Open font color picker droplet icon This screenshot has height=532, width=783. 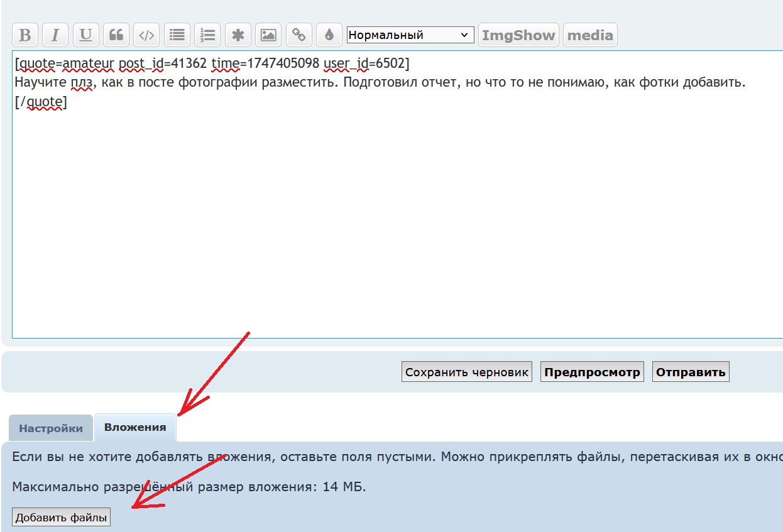[x=329, y=35]
